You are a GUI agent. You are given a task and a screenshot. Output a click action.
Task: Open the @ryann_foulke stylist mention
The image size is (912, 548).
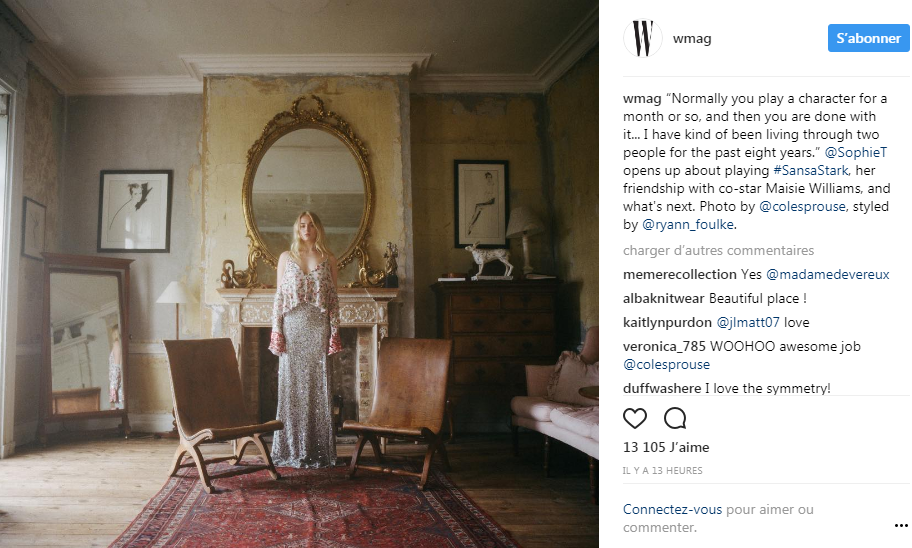tap(688, 225)
